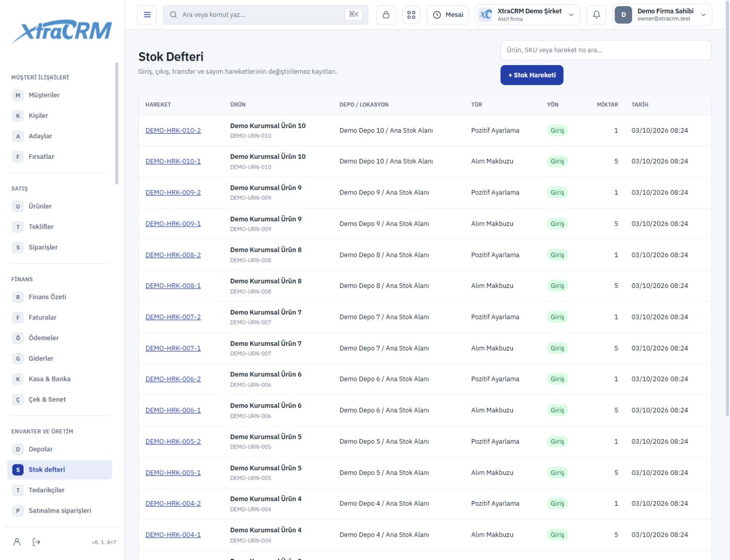Click the K icon beside Kişiler
This screenshot has width=730, height=560.
pyautogui.click(x=18, y=116)
